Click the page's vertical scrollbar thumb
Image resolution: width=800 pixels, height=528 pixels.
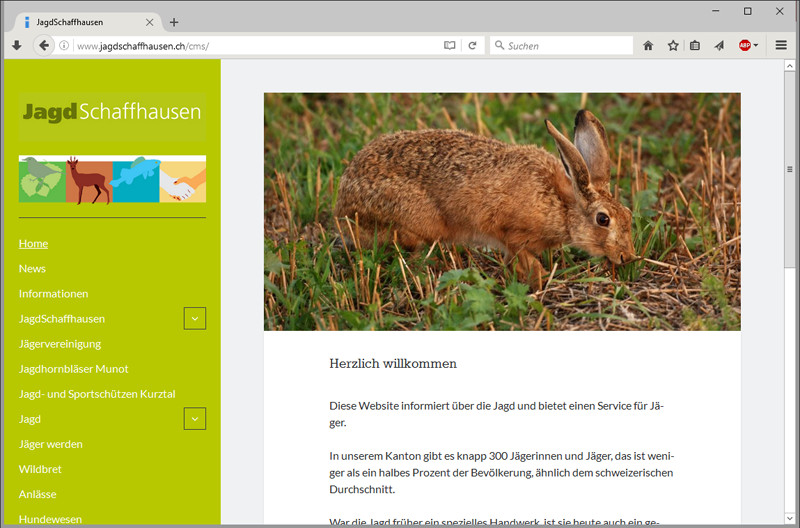pos(789,170)
